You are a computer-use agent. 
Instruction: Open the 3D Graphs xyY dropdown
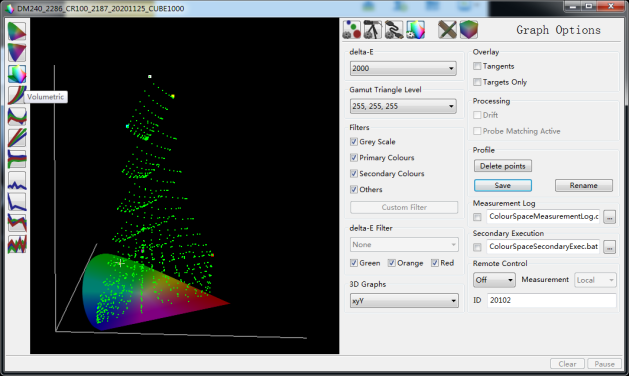pyautogui.click(x=404, y=301)
